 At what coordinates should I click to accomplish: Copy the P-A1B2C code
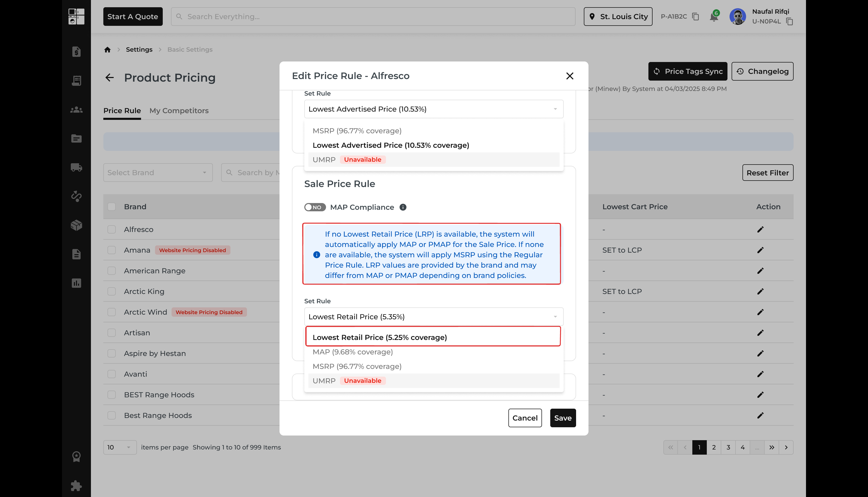click(x=695, y=16)
